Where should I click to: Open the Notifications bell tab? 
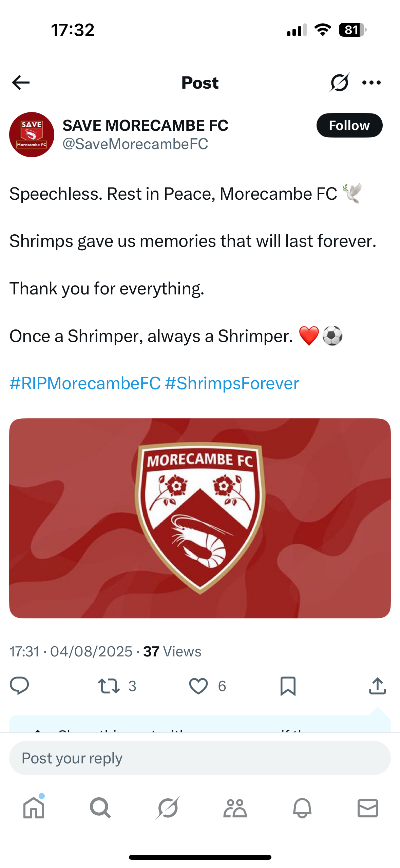click(302, 808)
